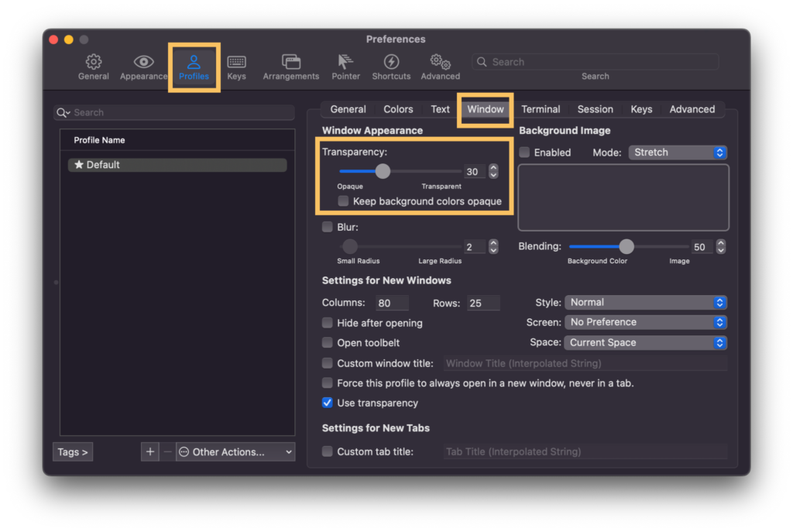Open the Mode Stretch dropdown
The width and height of the screenshot is (793, 532).
[x=678, y=153]
